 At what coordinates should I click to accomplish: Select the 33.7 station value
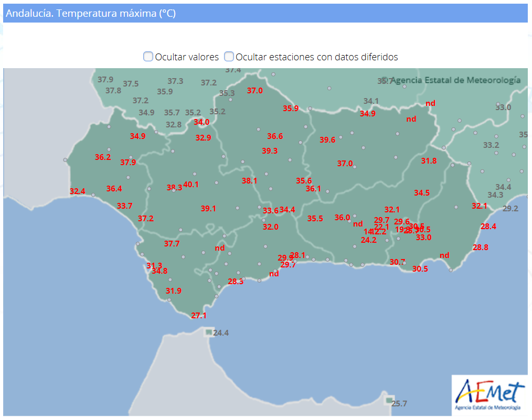(125, 206)
